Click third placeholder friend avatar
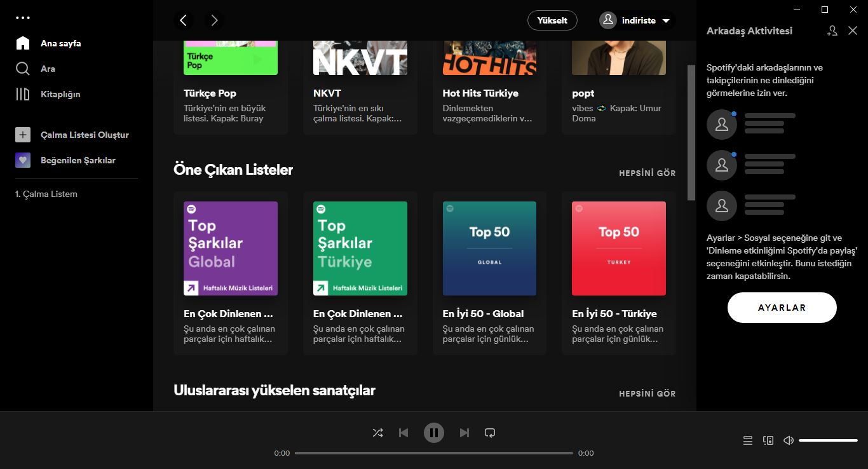The image size is (868, 469). [x=722, y=206]
